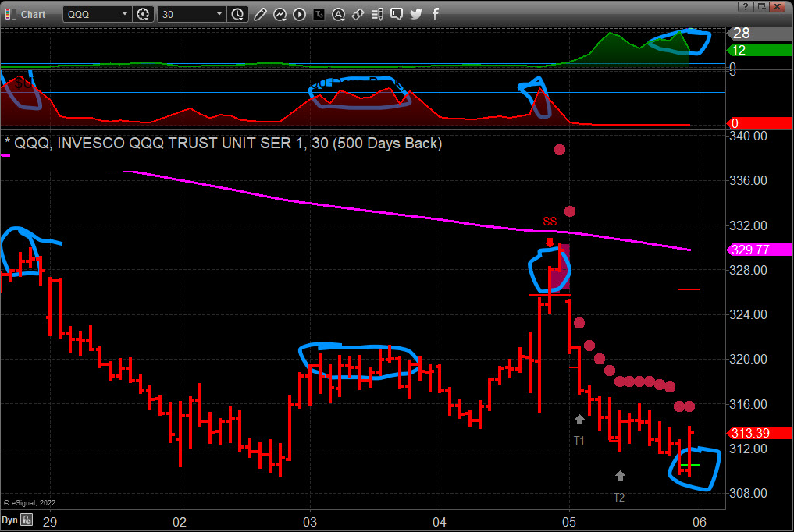Open the circled A alerts icon
The image size is (794, 532).
point(338,14)
